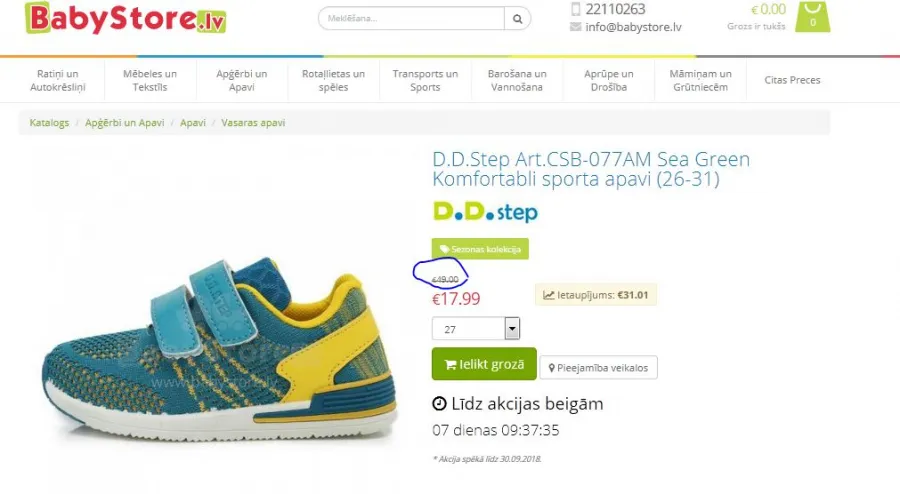Open the size selector showing 27

click(x=476, y=329)
